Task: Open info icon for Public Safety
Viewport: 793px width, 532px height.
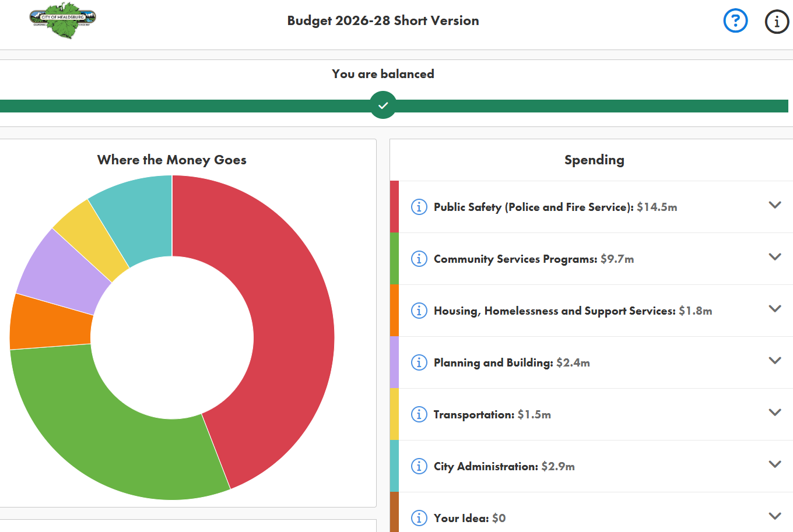Action: click(x=419, y=207)
